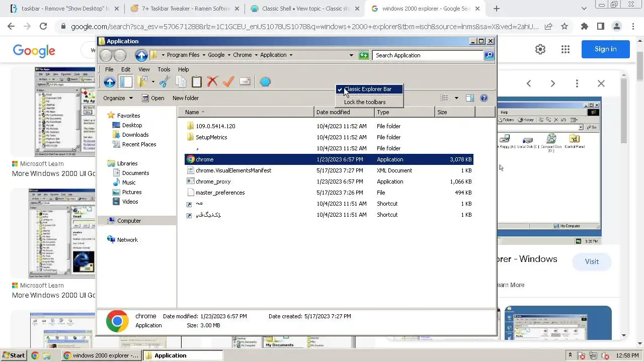Open the Organize dropdown

pos(118,98)
